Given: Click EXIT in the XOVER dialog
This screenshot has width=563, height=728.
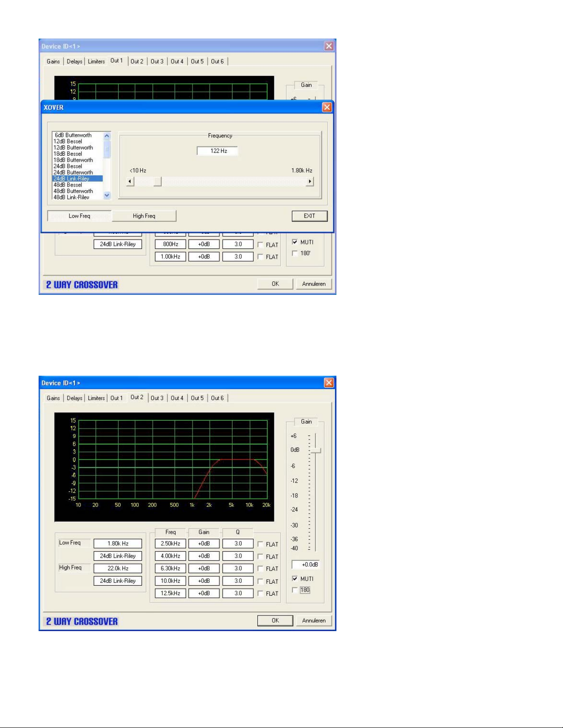Looking at the screenshot, I should coord(309,216).
